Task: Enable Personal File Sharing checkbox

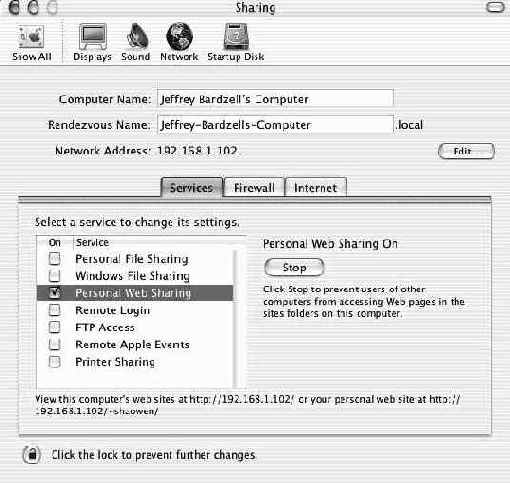Action: [x=54, y=259]
